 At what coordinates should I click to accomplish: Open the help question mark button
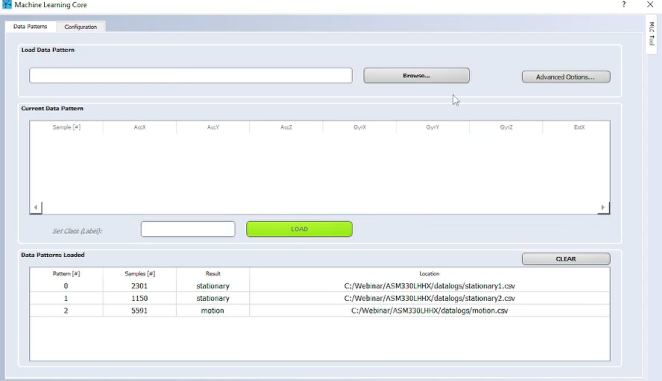(x=624, y=5)
